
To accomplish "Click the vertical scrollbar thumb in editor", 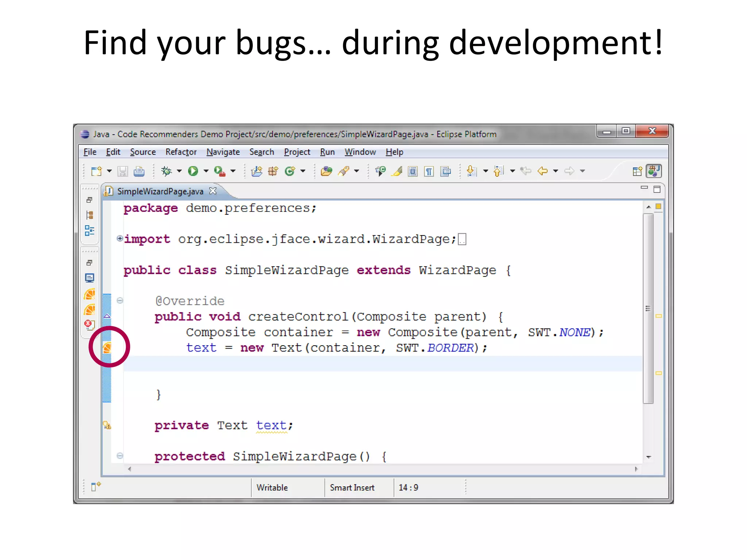I will tap(648, 308).
